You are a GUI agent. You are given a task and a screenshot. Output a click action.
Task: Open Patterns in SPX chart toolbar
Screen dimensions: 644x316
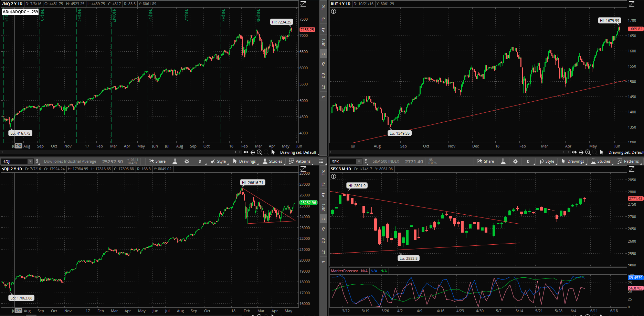click(x=629, y=161)
